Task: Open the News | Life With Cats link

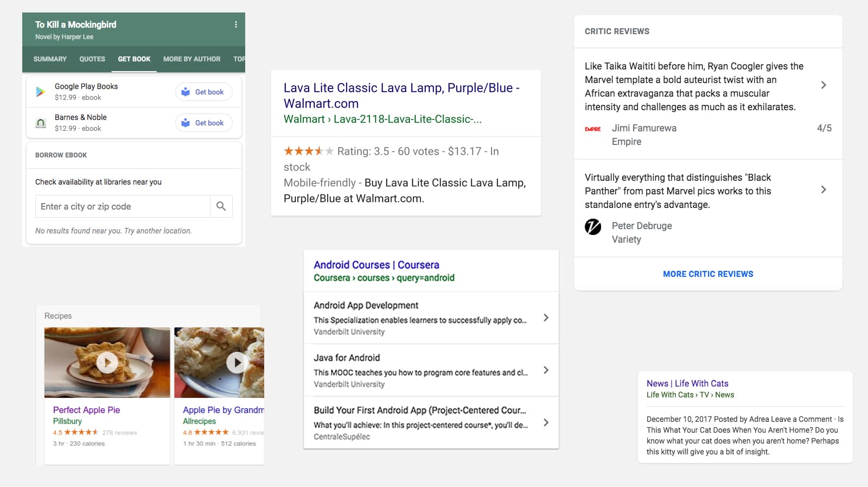Action: click(687, 383)
